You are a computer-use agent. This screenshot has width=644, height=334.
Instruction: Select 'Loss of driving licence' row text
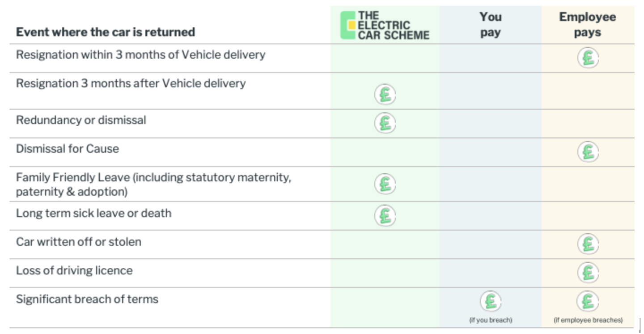pos(74,270)
